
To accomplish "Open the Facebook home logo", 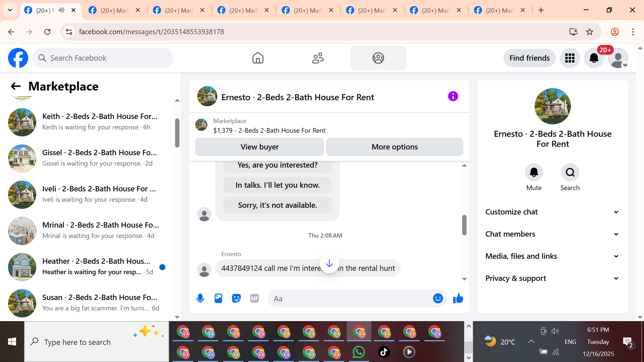I will pos(18,58).
